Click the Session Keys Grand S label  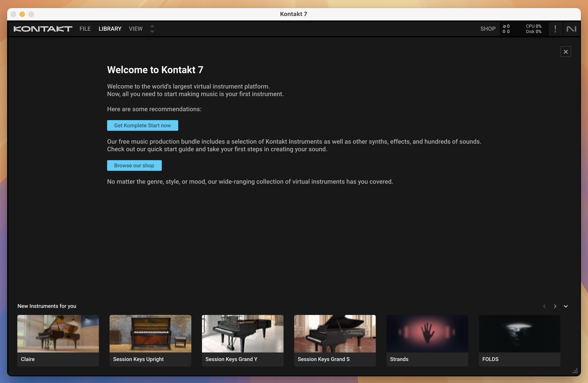coord(323,359)
